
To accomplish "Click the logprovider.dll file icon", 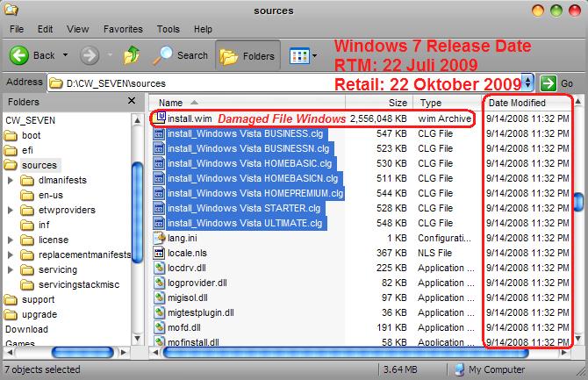I will (x=159, y=283).
